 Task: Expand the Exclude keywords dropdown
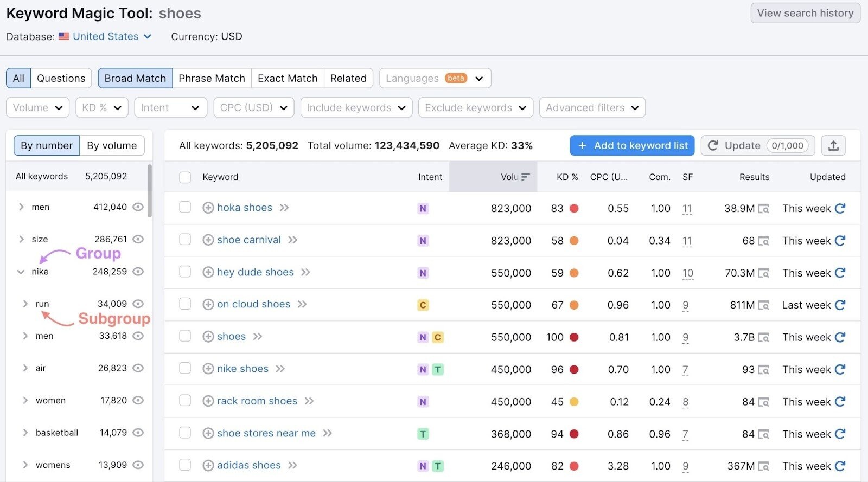(x=476, y=107)
